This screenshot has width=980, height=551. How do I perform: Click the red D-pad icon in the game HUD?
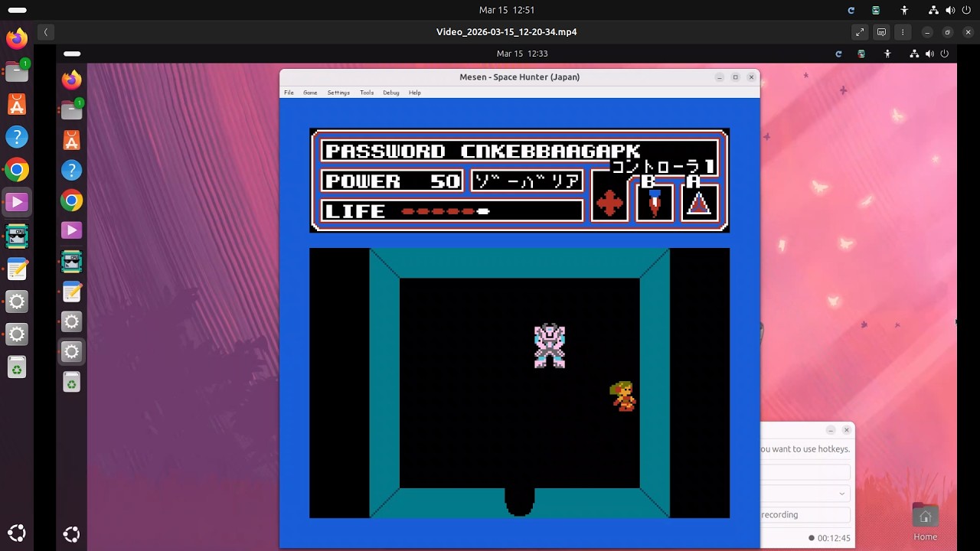coord(609,204)
